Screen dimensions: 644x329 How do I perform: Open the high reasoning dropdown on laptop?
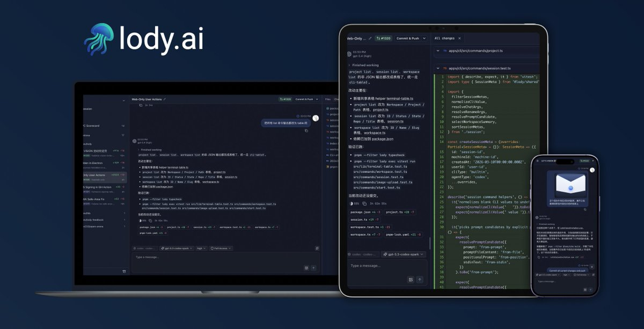(201, 248)
